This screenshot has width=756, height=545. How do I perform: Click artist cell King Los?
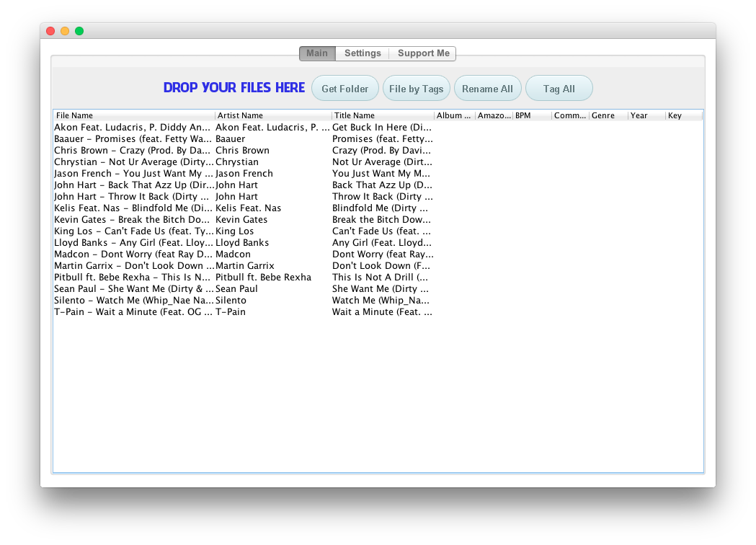(x=273, y=231)
